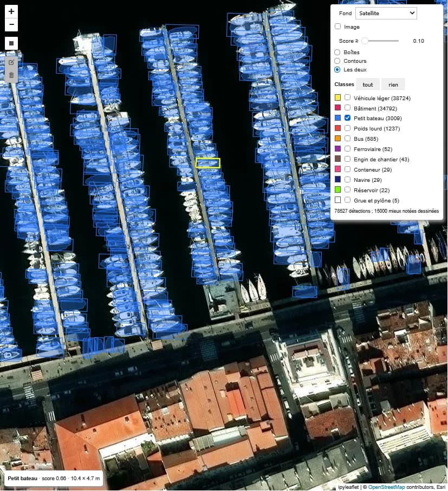Select the Contours radio option
The height and width of the screenshot is (491, 448).
pos(337,61)
